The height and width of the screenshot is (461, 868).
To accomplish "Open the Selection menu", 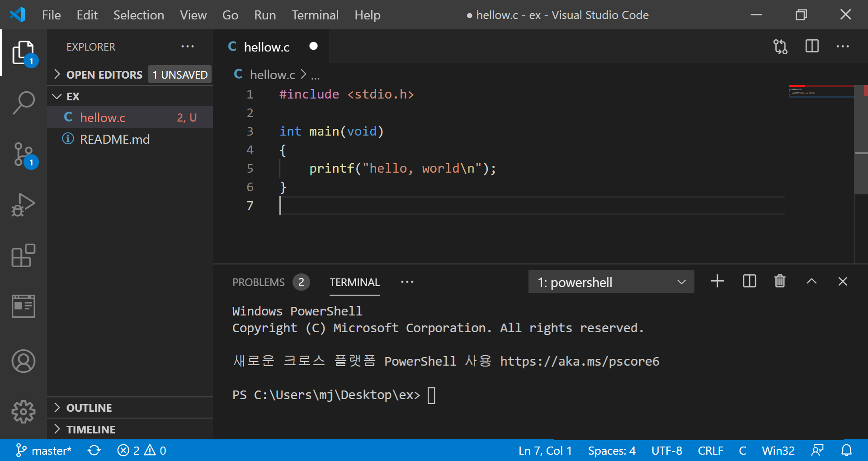I will (x=139, y=15).
